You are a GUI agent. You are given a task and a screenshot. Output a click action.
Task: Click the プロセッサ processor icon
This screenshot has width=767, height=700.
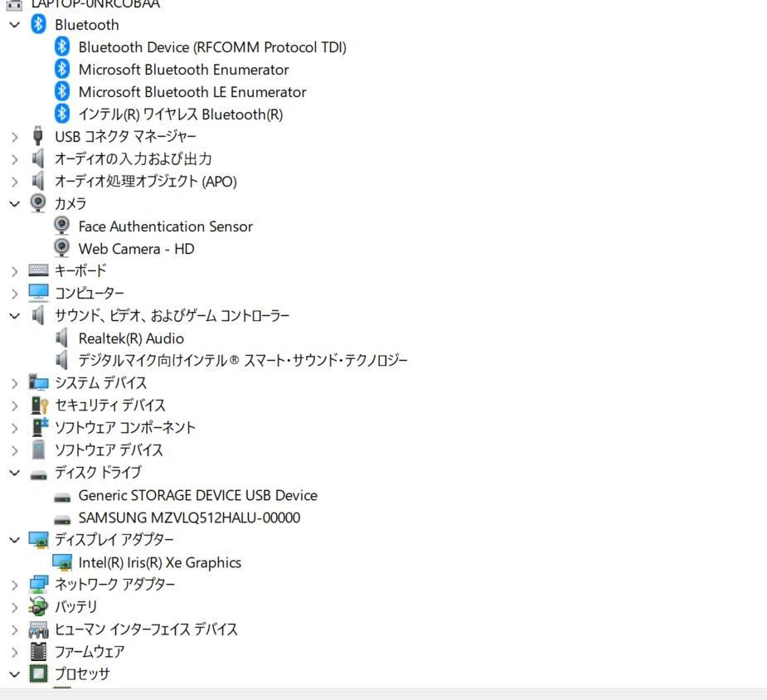[38, 673]
